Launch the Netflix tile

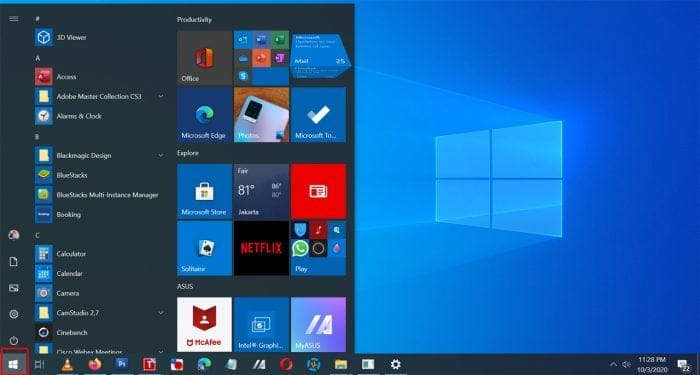click(261, 248)
